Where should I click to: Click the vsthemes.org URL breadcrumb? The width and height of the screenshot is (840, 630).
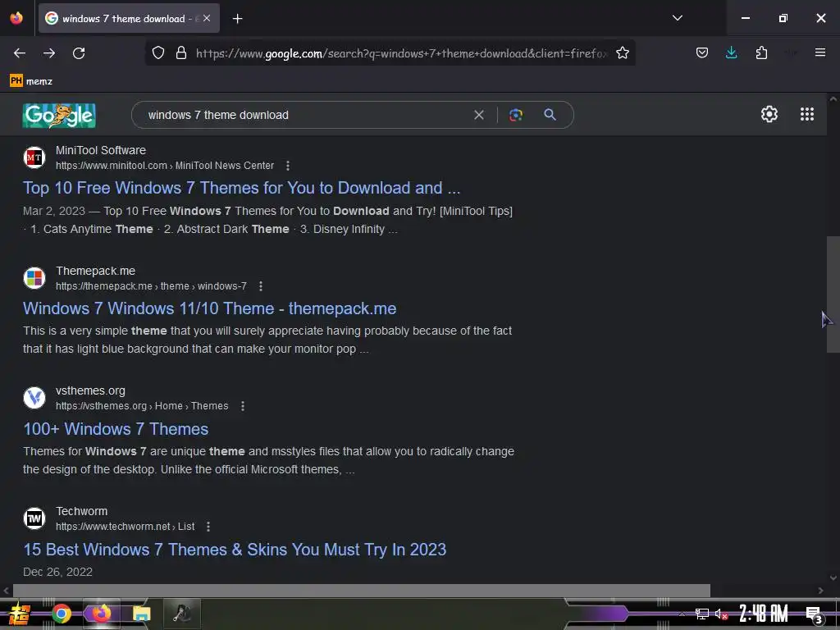142,406
